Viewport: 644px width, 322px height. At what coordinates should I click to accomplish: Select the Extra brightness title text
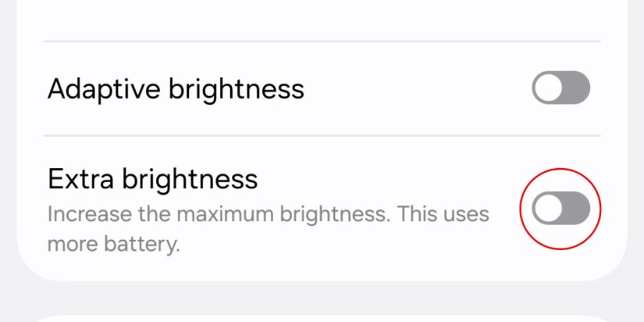tap(153, 179)
